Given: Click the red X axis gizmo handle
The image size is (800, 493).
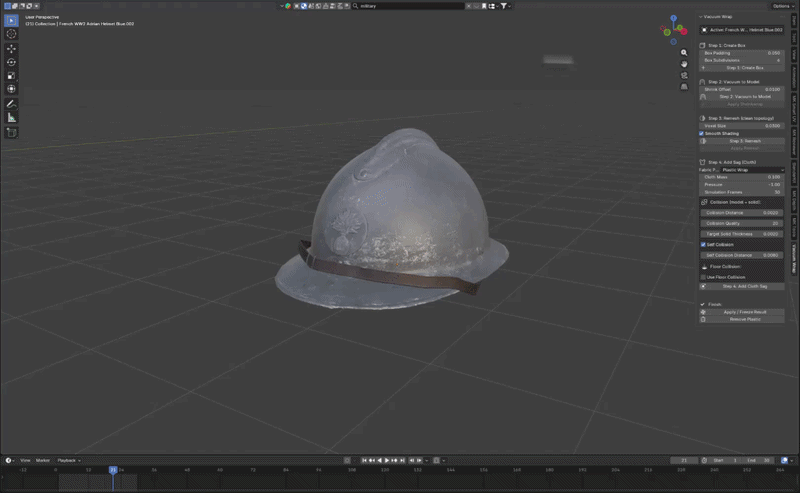Looking at the screenshot, I should pyautogui.click(x=684, y=32).
